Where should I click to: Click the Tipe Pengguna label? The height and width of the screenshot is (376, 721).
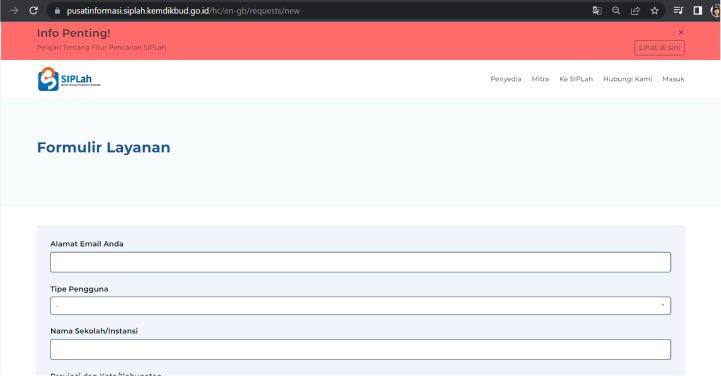tap(79, 289)
